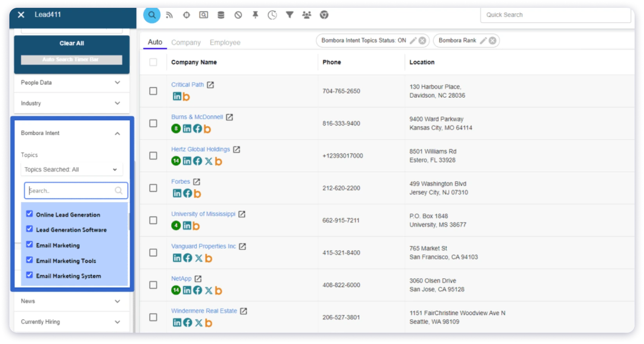This screenshot has height=344, width=644.
Task: Open the saved search preview icon
Action: click(204, 15)
